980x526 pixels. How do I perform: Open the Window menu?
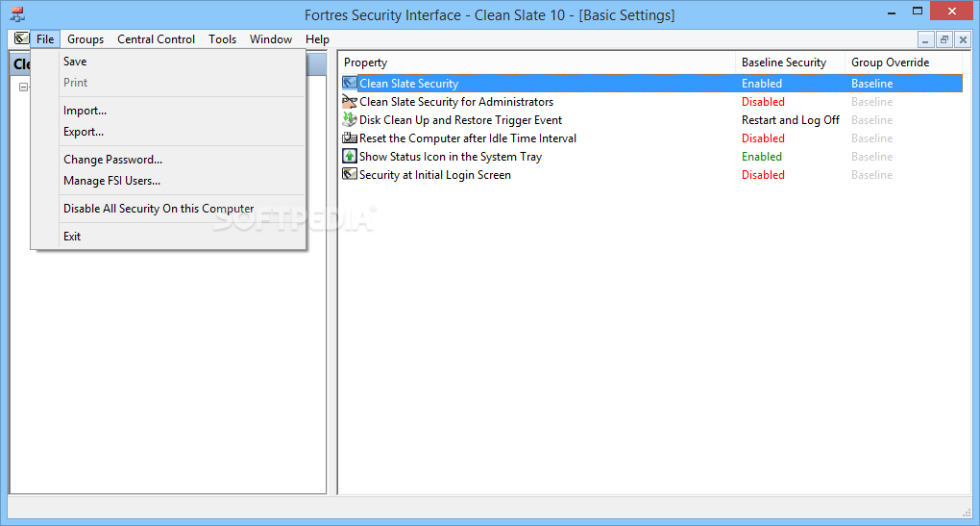click(x=271, y=38)
